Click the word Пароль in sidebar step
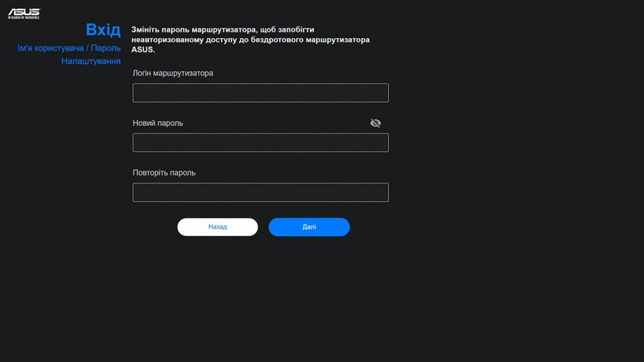The image size is (644, 362). [x=106, y=48]
